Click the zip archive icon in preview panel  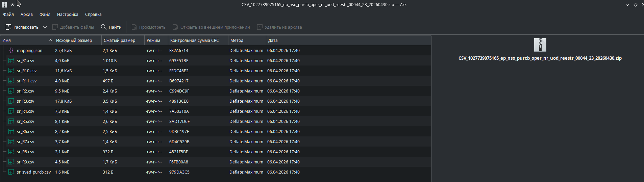(x=540, y=45)
